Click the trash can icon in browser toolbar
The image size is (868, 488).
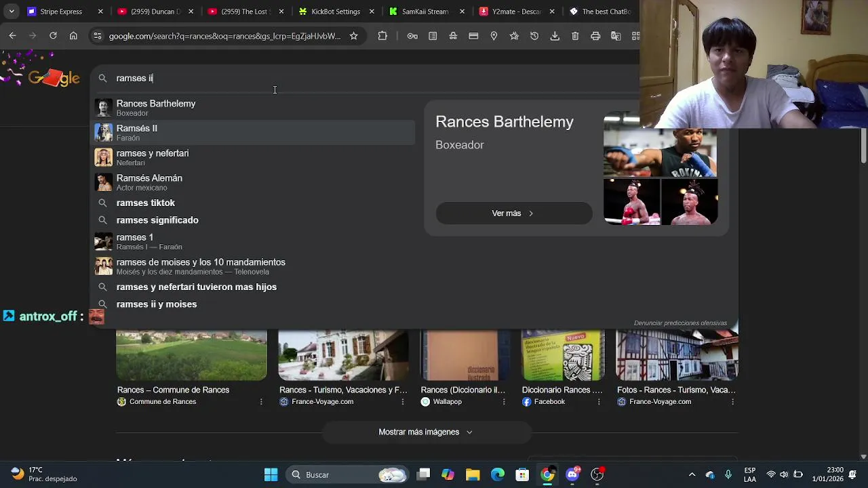(x=575, y=36)
